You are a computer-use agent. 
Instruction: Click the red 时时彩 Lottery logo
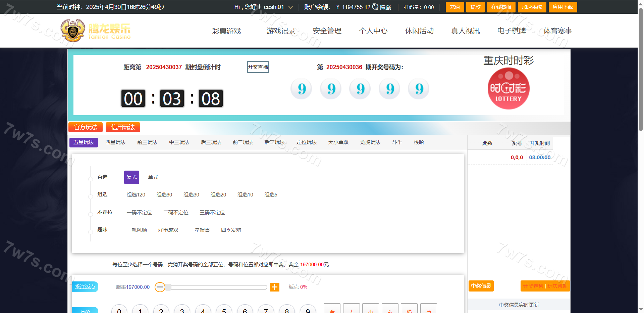point(508,89)
